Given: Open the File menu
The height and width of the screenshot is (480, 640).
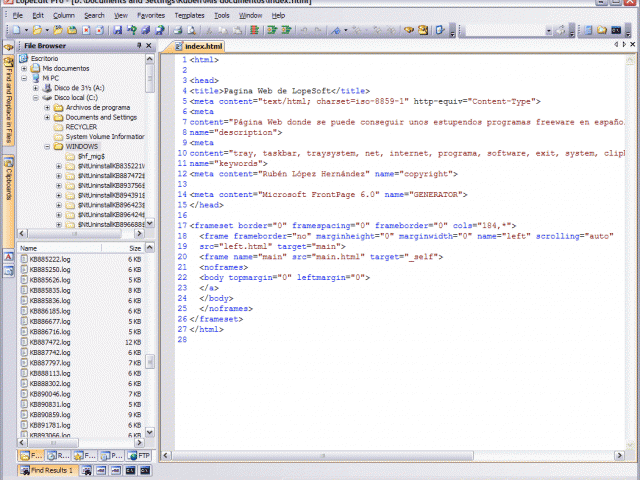Looking at the screenshot, I should [18, 16].
